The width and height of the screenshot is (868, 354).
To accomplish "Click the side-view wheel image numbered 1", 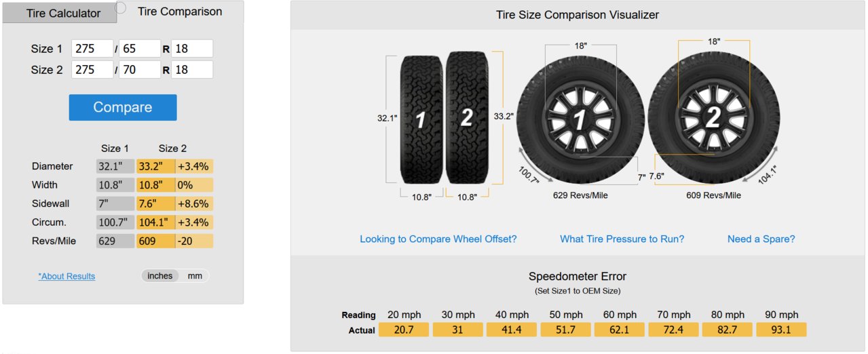I will [581, 119].
